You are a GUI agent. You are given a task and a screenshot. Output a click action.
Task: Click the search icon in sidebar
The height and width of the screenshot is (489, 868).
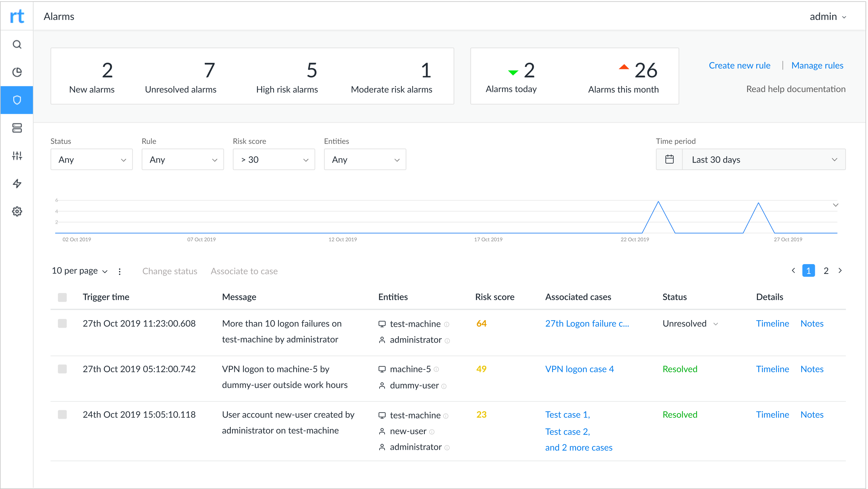[x=17, y=45]
